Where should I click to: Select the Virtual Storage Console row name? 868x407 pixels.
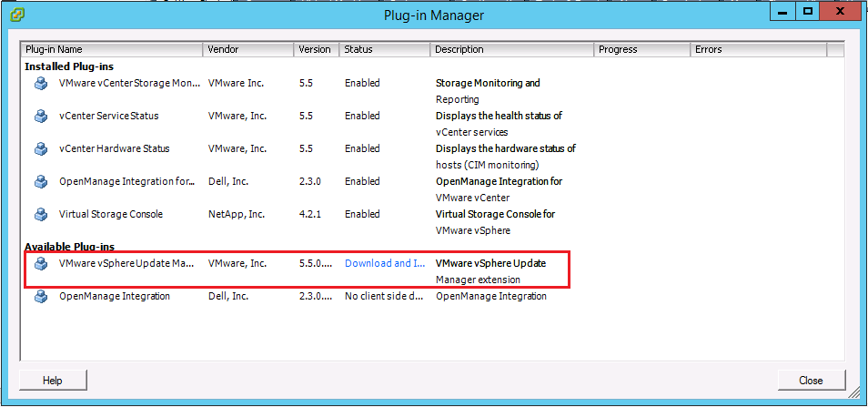(111, 215)
